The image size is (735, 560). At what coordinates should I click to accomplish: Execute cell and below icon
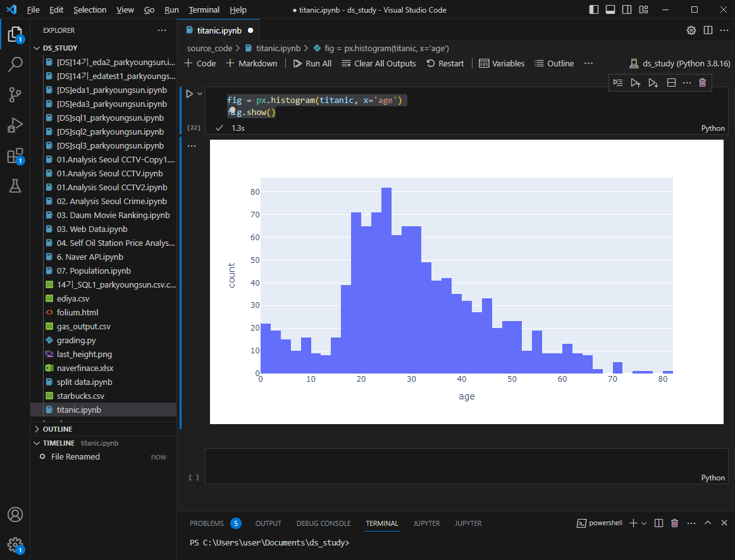[653, 82]
